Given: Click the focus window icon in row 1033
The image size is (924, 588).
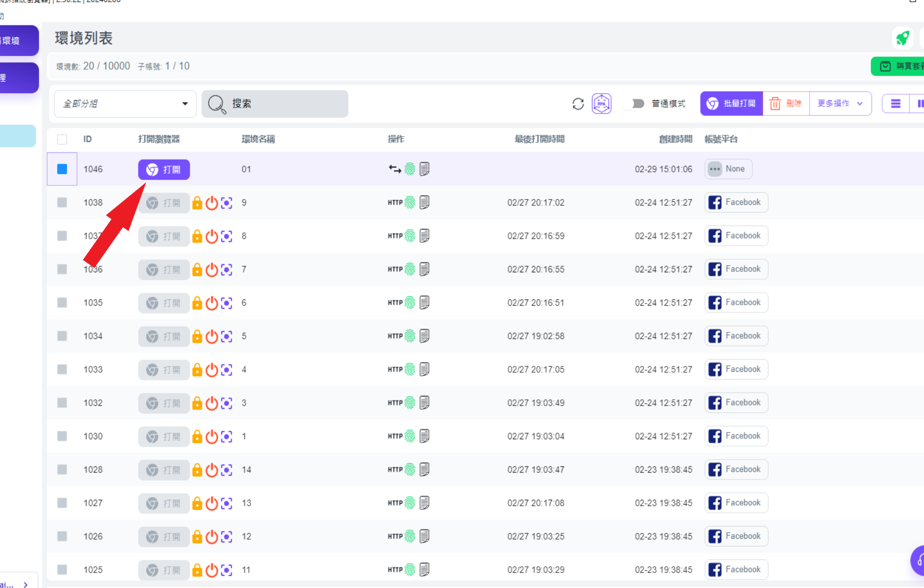Looking at the screenshot, I should (x=227, y=370).
